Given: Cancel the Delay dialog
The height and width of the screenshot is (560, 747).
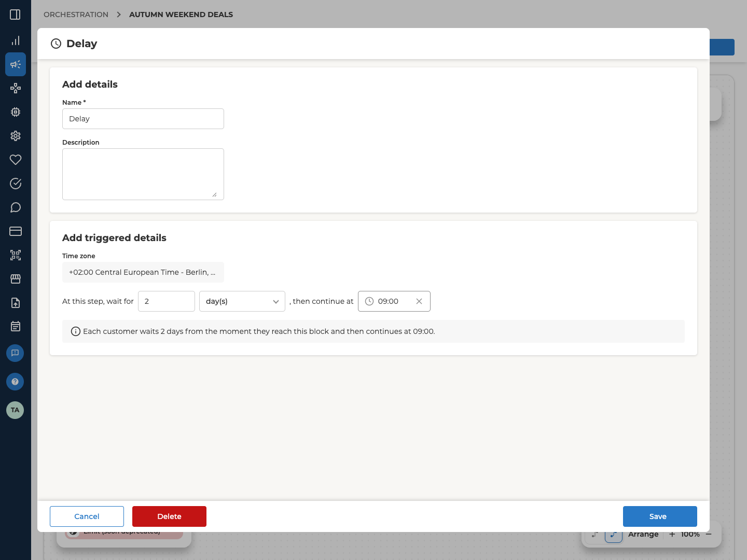Looking at the screenshot, I should [x=87, y=516].
